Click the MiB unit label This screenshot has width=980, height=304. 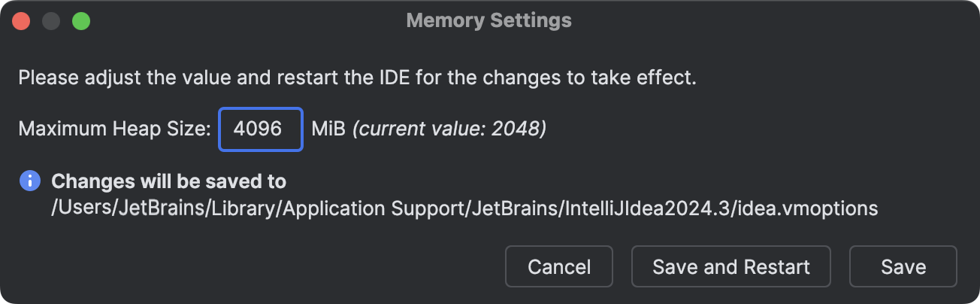point(328,129)
